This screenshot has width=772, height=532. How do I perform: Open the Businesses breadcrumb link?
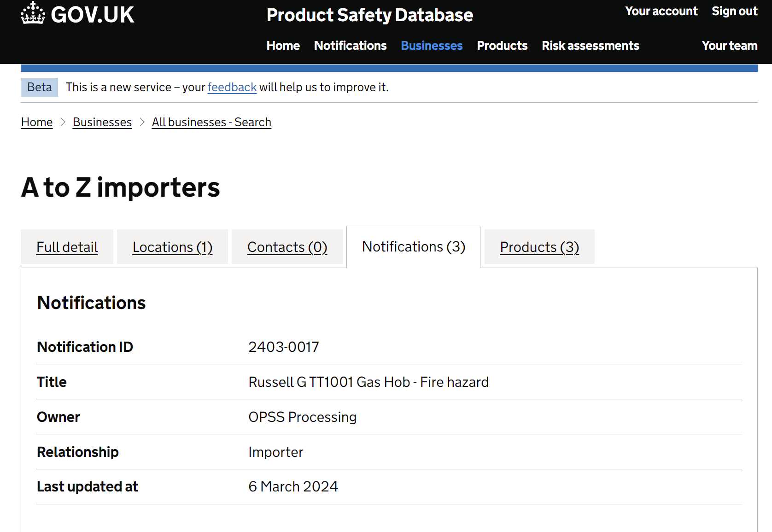click(x=102, y=122)
